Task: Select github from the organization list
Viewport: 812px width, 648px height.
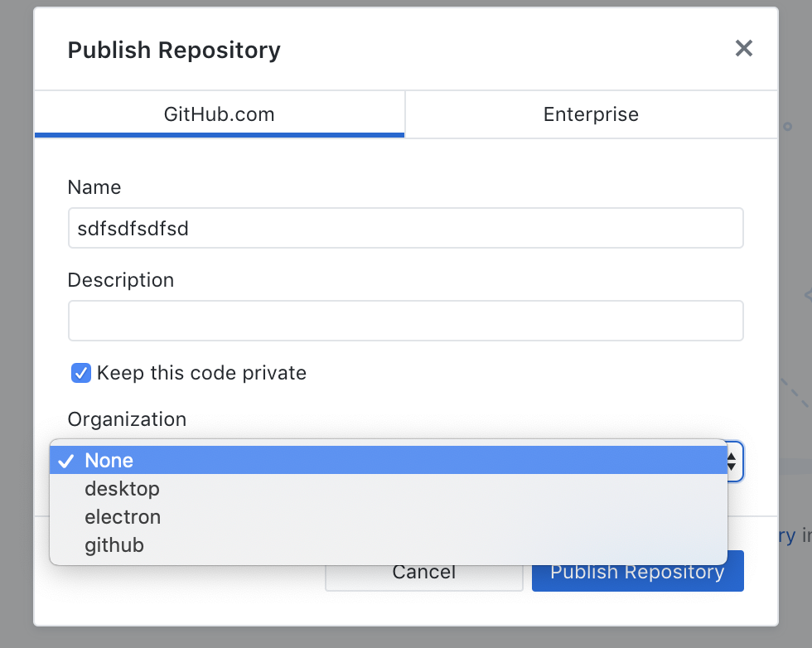Action: pos(114,544)
